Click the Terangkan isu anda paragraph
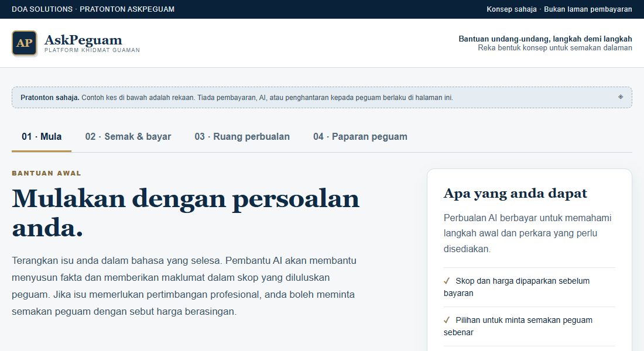644x351 pixels. coord(184,286)
